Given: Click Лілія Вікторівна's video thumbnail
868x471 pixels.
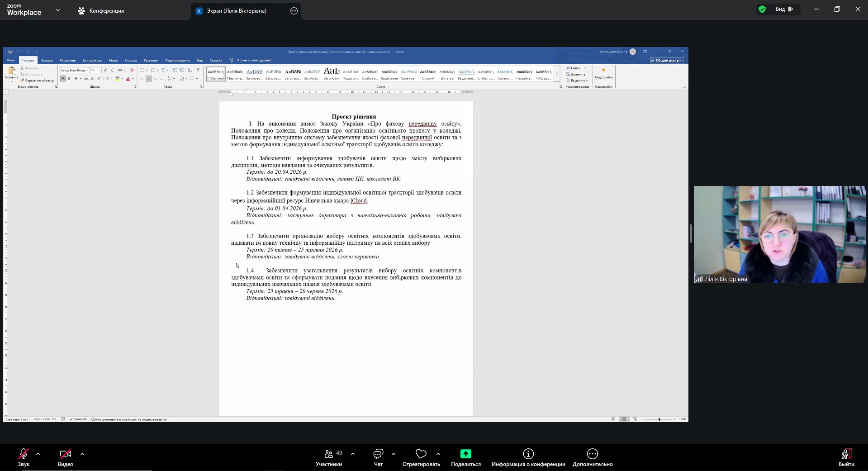Looking at the screenshot, I should pyautogui.click(x=779, y=234).
